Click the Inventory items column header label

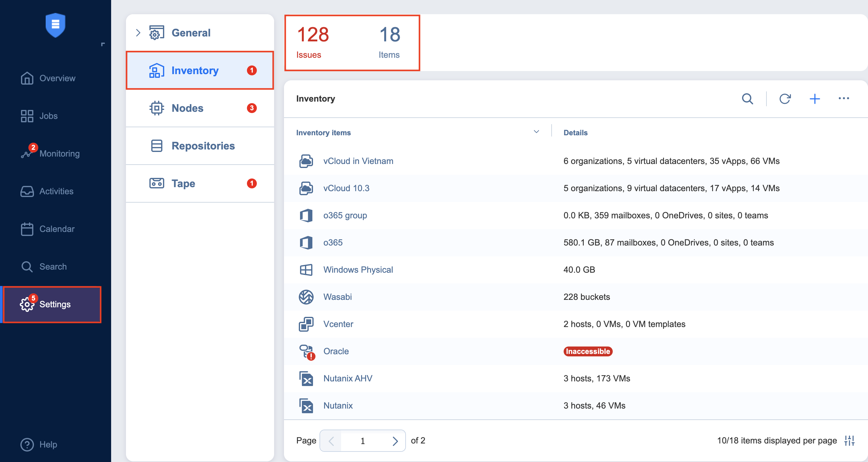coord(323,133)
